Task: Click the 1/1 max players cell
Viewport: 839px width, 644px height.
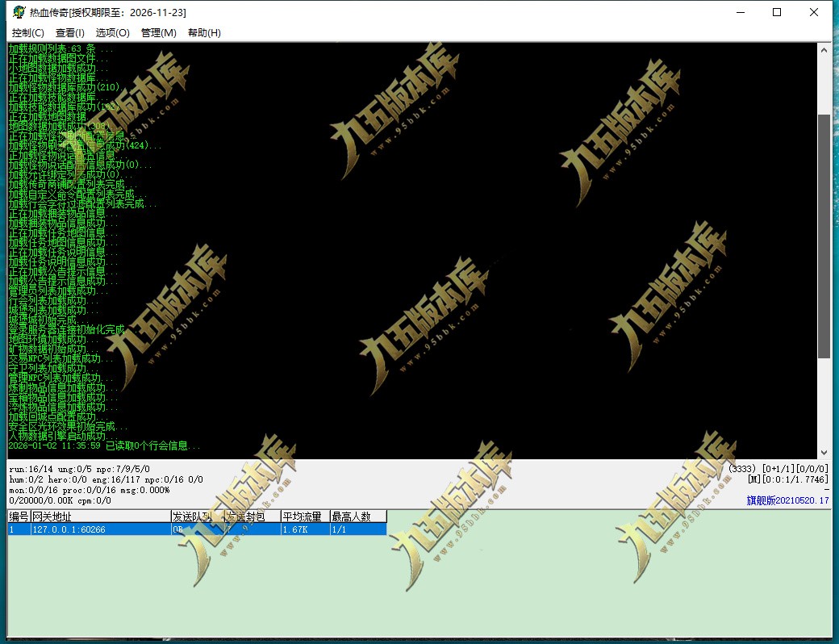Action: (x=358, y=529)
